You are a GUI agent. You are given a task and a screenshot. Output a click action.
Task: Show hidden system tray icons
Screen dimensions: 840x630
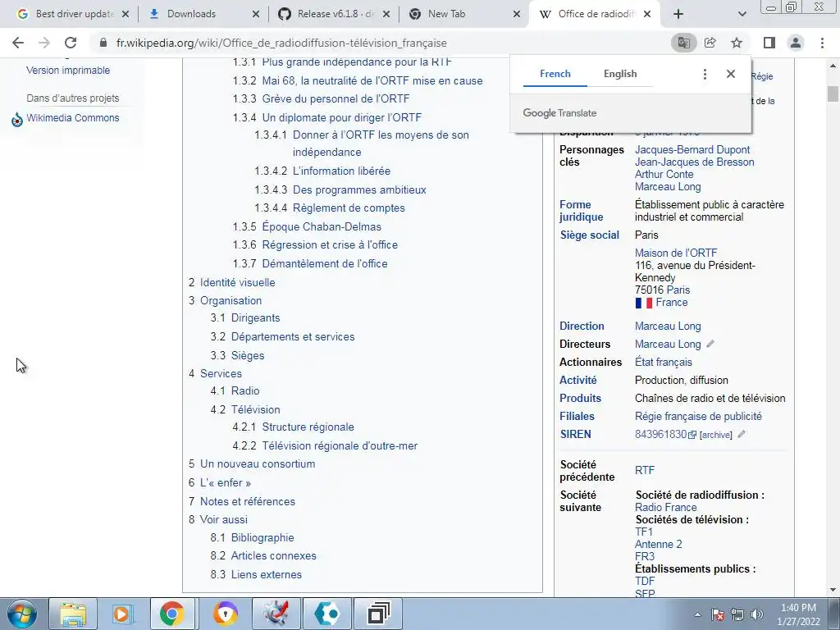pyautogui.click(x=697, y=615)
